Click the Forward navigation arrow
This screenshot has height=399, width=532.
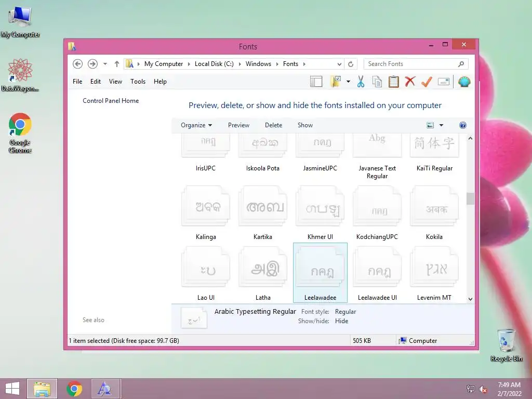tap(92, 64)
